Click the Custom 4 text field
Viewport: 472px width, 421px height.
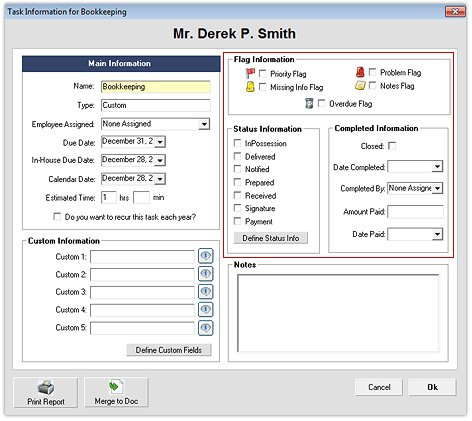point(142,310)
